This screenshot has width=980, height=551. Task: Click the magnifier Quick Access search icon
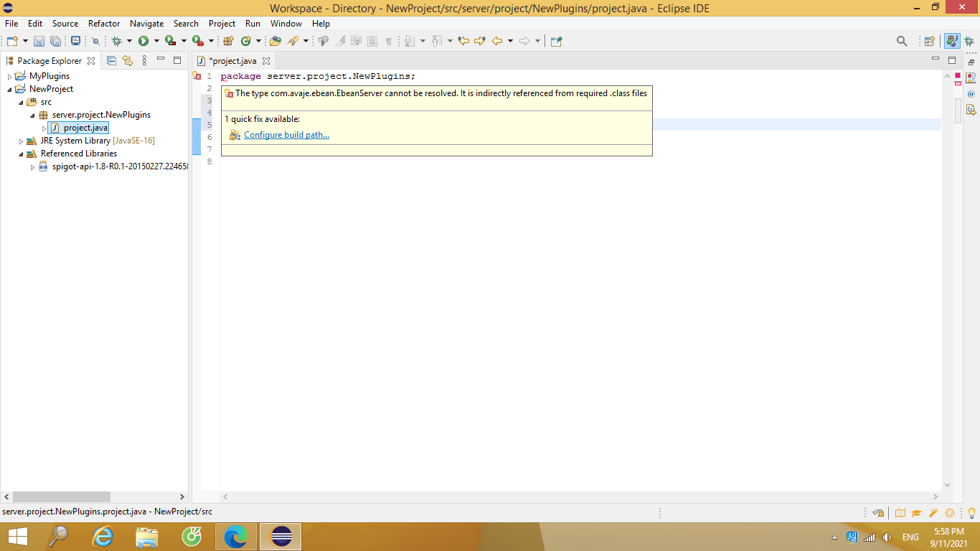[902, 41]
